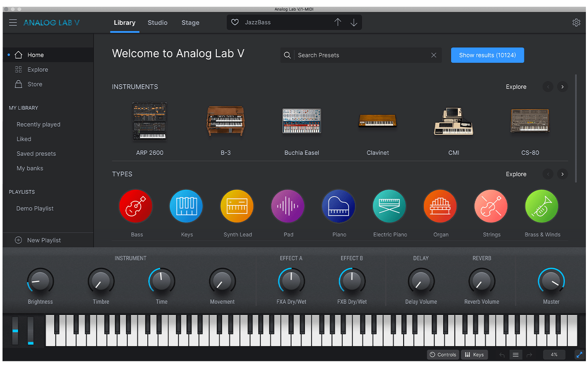
Task: Click the Store bag icon
Action: [18, 84]
